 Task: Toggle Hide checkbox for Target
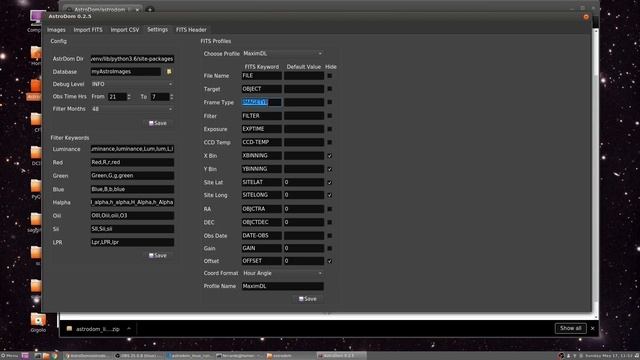[330, 89]
